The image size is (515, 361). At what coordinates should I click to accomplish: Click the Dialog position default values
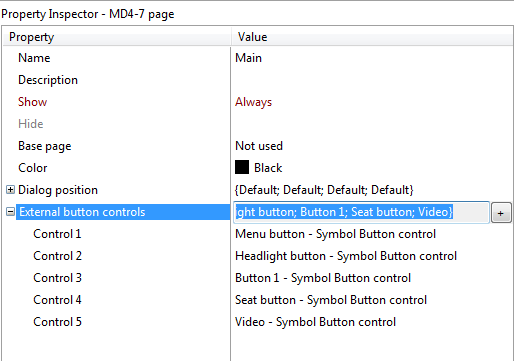click(324, 190)
